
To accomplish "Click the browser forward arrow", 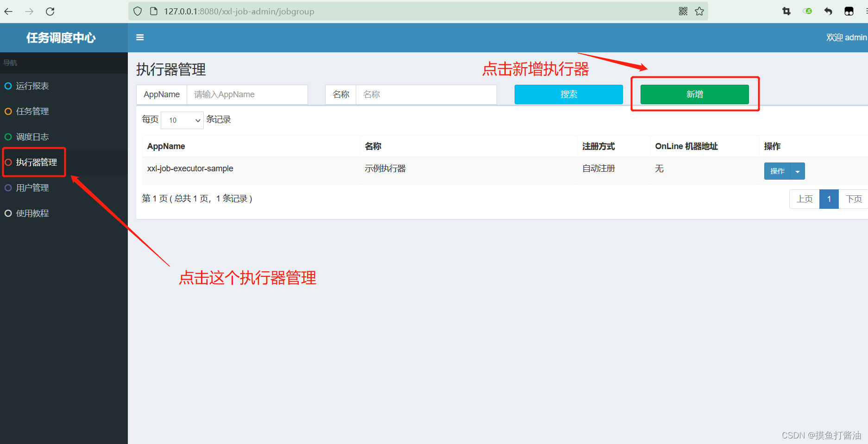I will pos(29,12).
